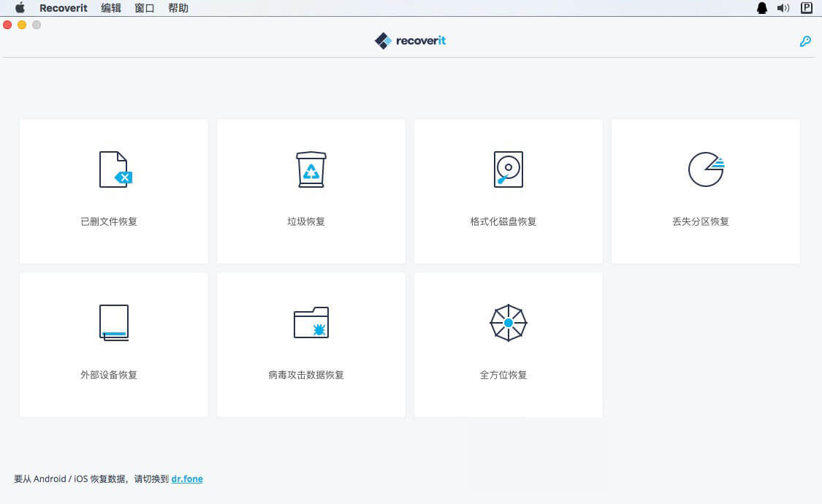Open the 编辑 menu

click(x=111, y=8)
